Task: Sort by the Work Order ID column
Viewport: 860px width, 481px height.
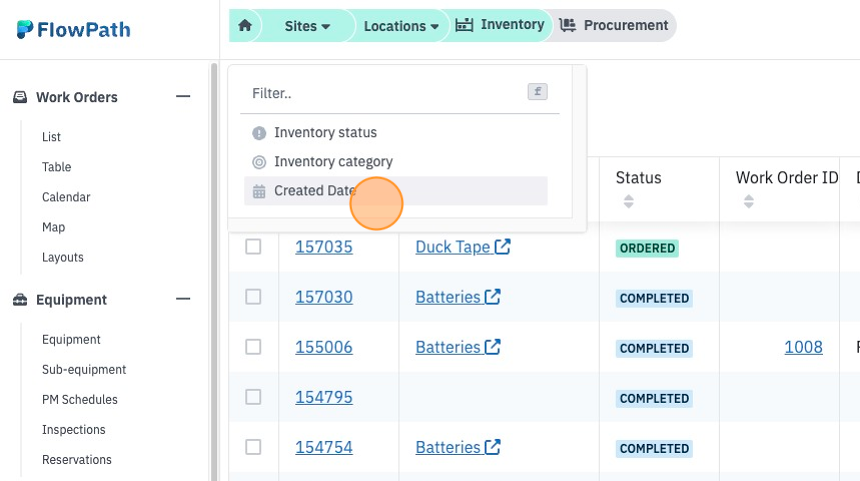Action: (749, 201)
